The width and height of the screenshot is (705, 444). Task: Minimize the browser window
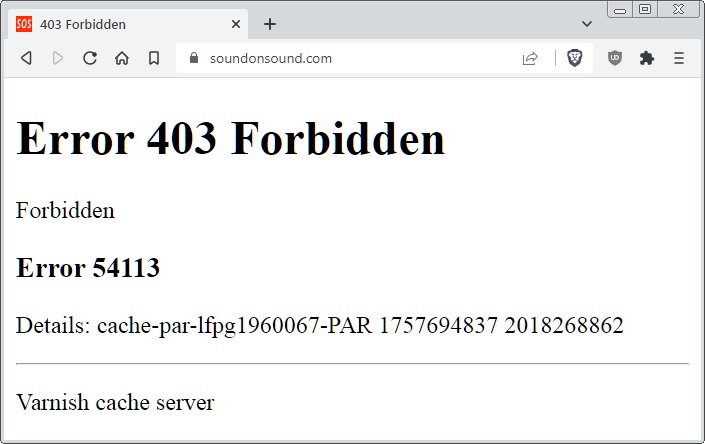click(621, 9)
